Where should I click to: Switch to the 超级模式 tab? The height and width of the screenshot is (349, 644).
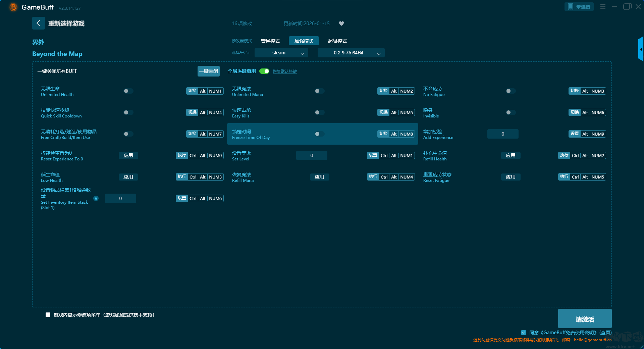click(337, 41)
